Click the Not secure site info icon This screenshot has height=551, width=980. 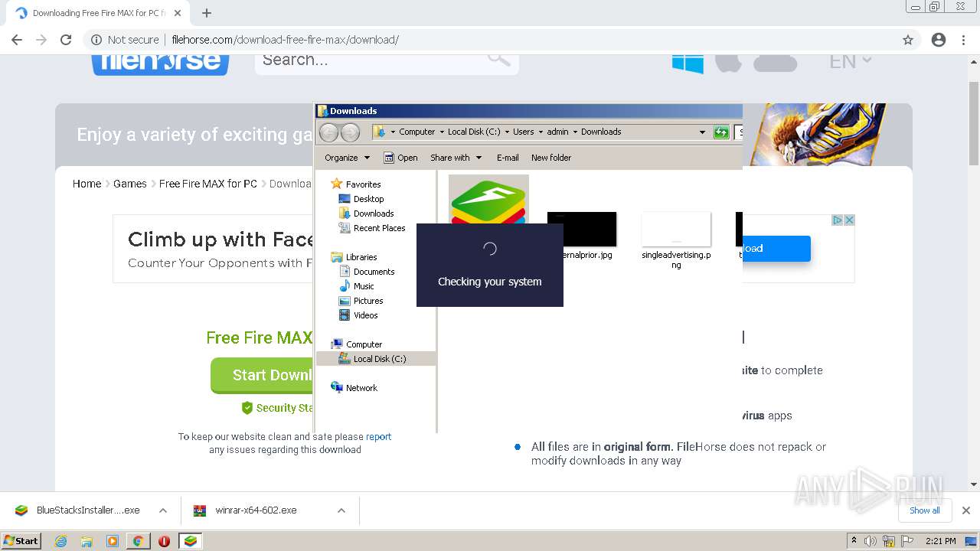pyautogui.click(x=96, y=40)
